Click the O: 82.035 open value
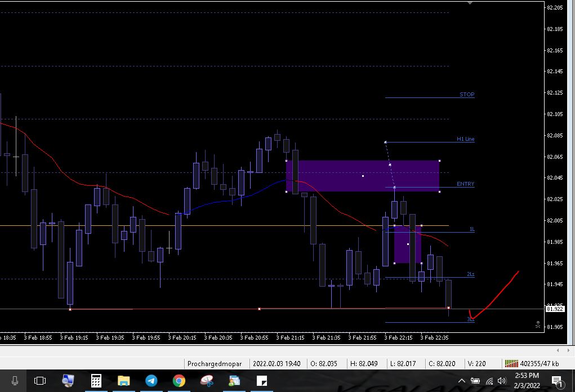The image size is (575, 392). (324, 364)
